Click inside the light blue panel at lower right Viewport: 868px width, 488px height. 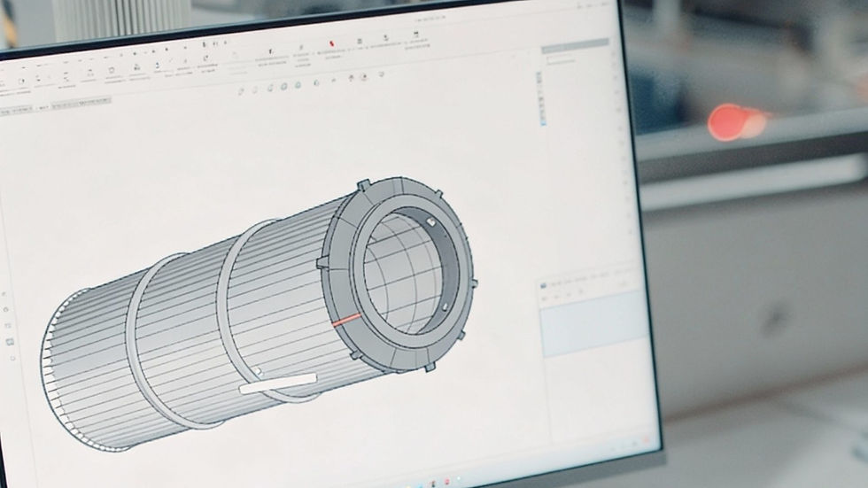[593, 324]
